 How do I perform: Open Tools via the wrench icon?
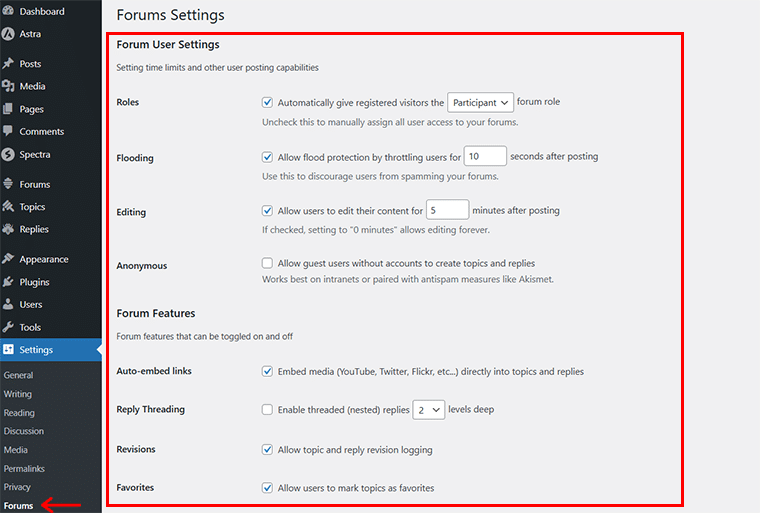coord(8,327)
